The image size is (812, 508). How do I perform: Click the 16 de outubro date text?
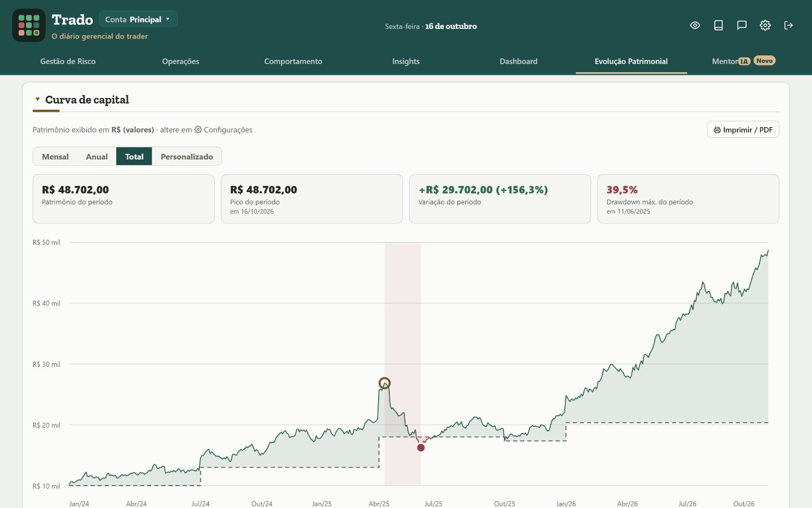[x=451, y=26]
